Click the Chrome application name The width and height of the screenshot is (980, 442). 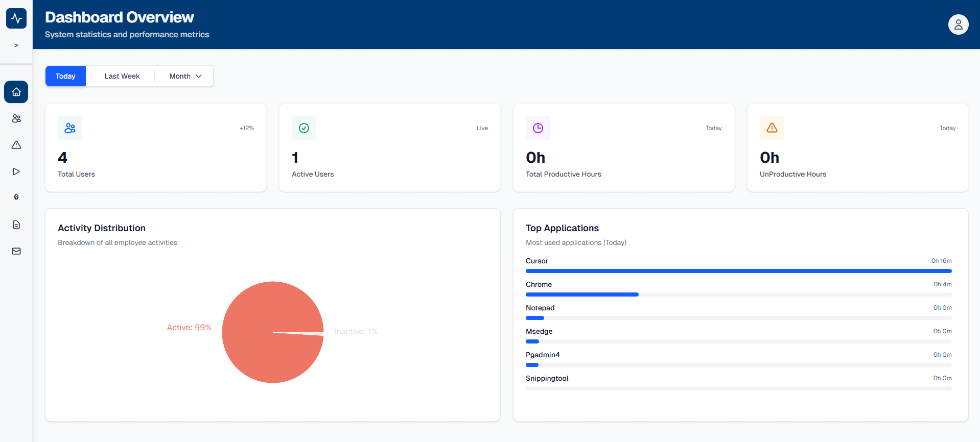tap(539, 284)
